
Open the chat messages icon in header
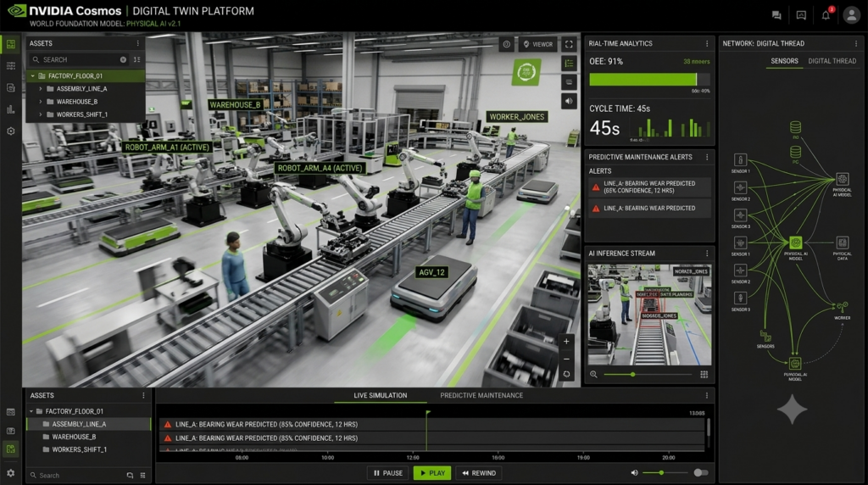click(x=776, y=15)
